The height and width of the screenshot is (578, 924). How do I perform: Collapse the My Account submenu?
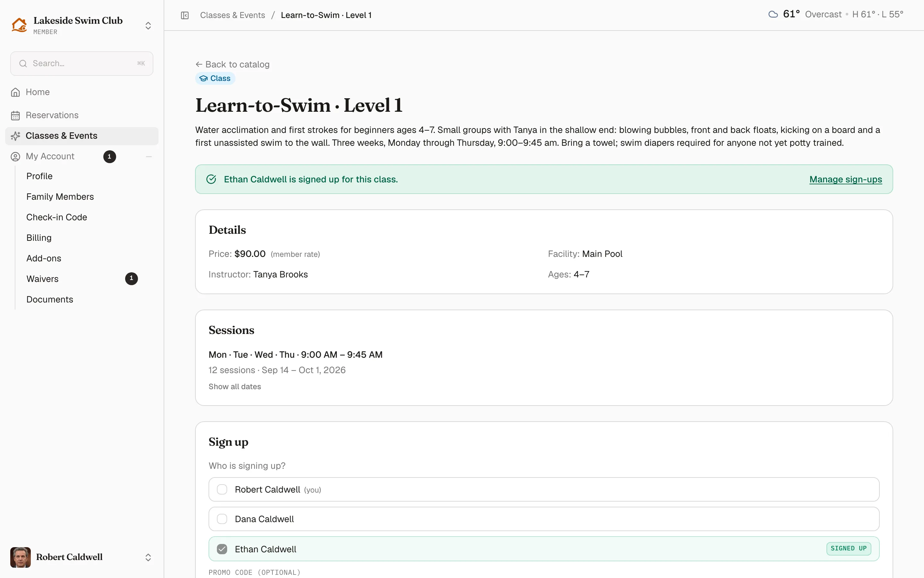coord(149,157)
